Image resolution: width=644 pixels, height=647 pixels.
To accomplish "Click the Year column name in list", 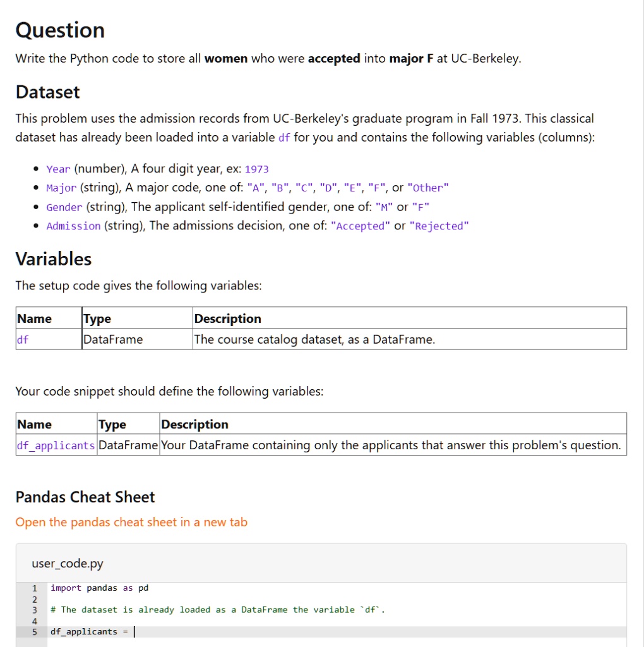I will [58, 169].
